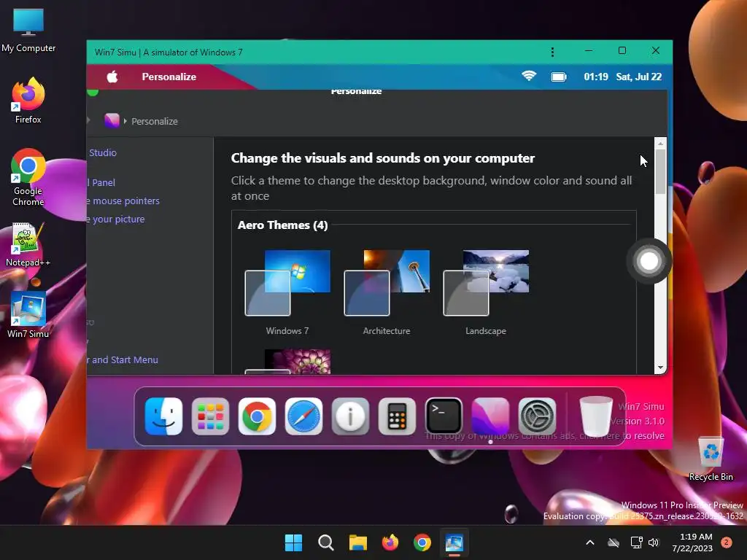The width and height of the screenshot is (747, 560).
Task: Open Taskbar and Start Menu link
Action: (x=123, y=359)
